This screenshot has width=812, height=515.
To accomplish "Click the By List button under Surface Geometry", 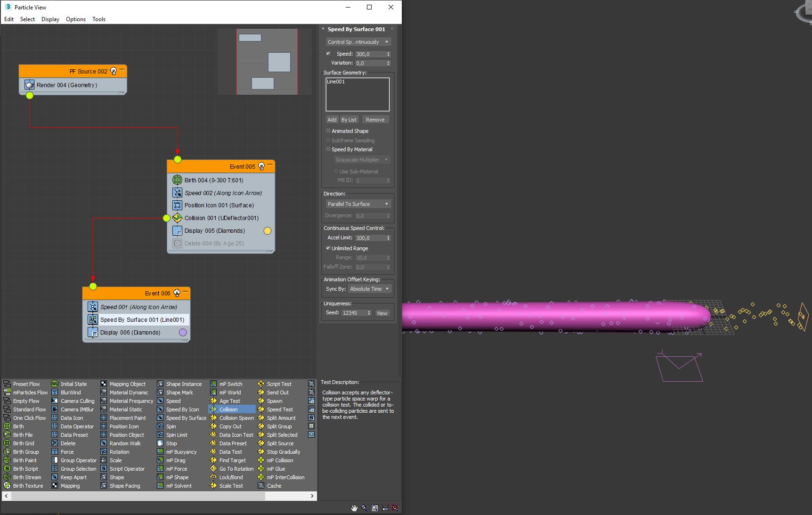I will [349, 119].
